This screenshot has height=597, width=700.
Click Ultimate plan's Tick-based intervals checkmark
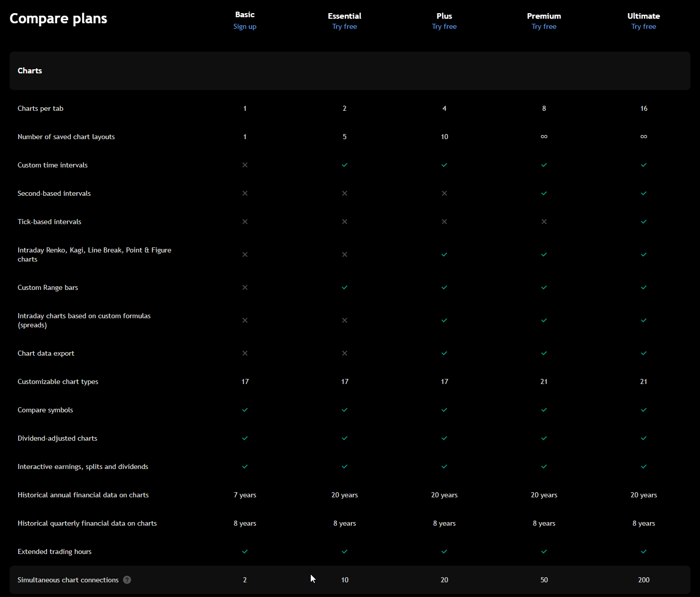coord(643,222)
